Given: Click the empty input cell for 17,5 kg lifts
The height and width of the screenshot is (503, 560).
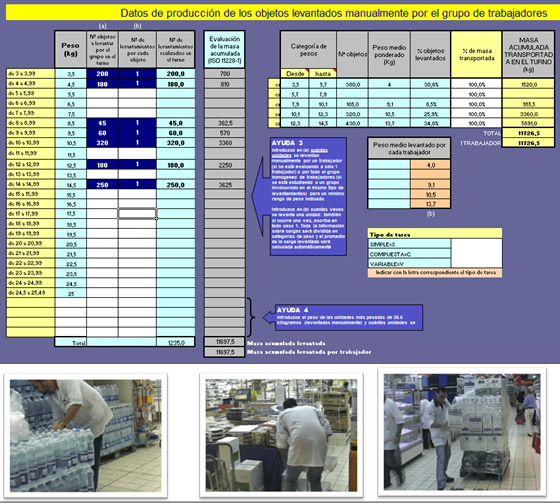Looking at the screenshot, I should (x=137, y=214).
